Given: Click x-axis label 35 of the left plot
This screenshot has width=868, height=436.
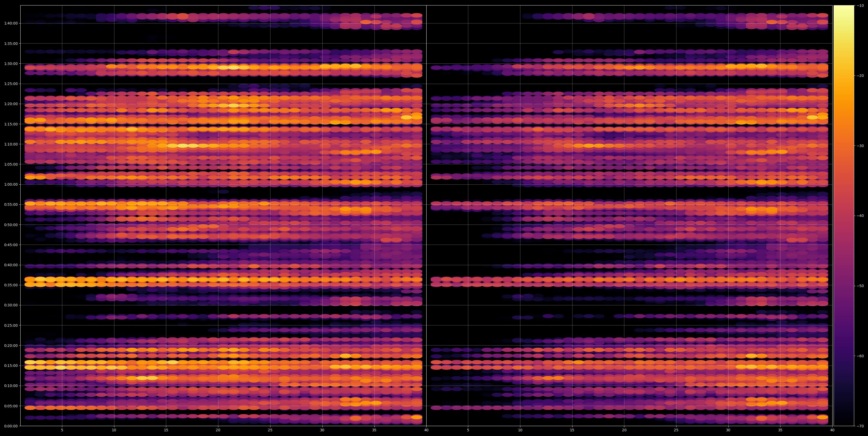Looking at the screenshot, I should pyautogui.click(x=374, y=430).
